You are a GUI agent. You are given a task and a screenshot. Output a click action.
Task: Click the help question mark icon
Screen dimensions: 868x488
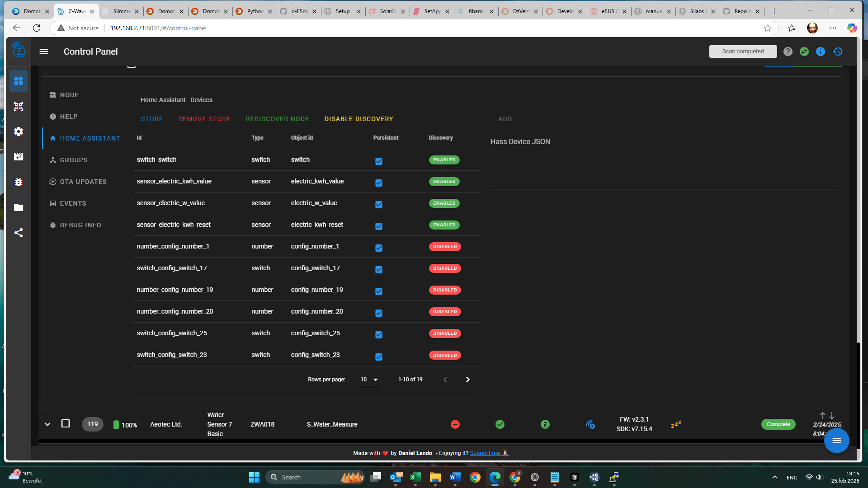click(x=788, y=52)
